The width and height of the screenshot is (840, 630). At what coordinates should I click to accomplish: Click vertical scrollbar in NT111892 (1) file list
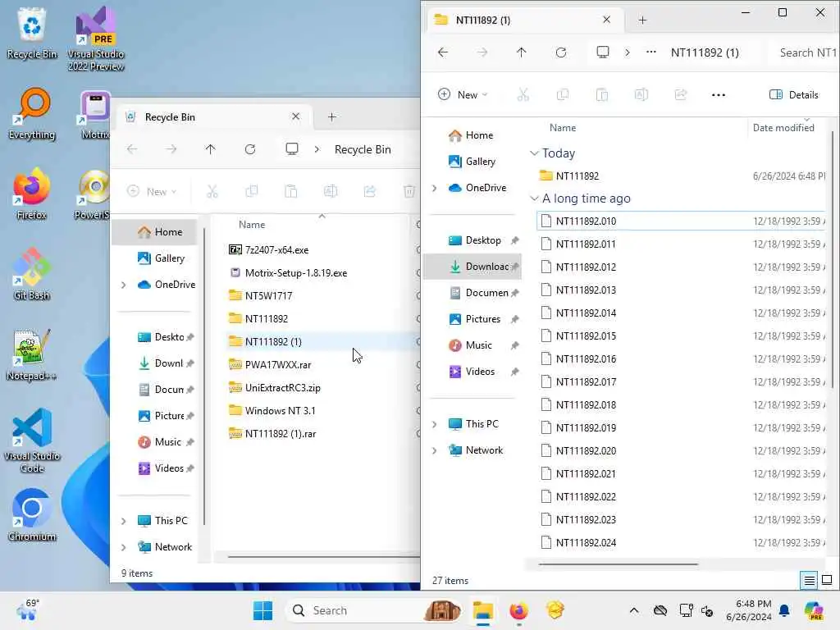click(833, 260)
